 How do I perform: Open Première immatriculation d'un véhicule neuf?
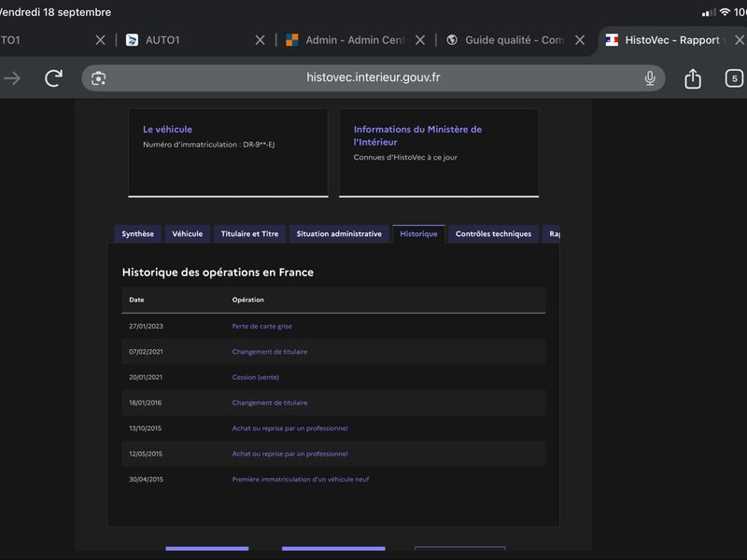click(300, 480)
